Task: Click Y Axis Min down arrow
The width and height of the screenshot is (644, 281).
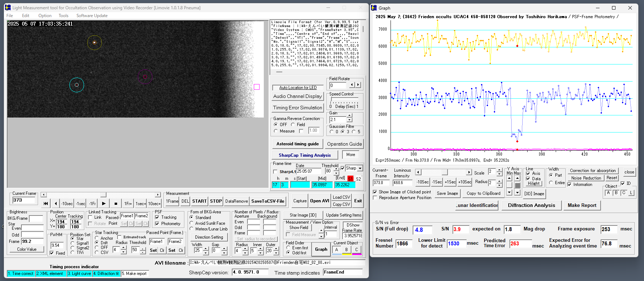Action: point(509,192)
